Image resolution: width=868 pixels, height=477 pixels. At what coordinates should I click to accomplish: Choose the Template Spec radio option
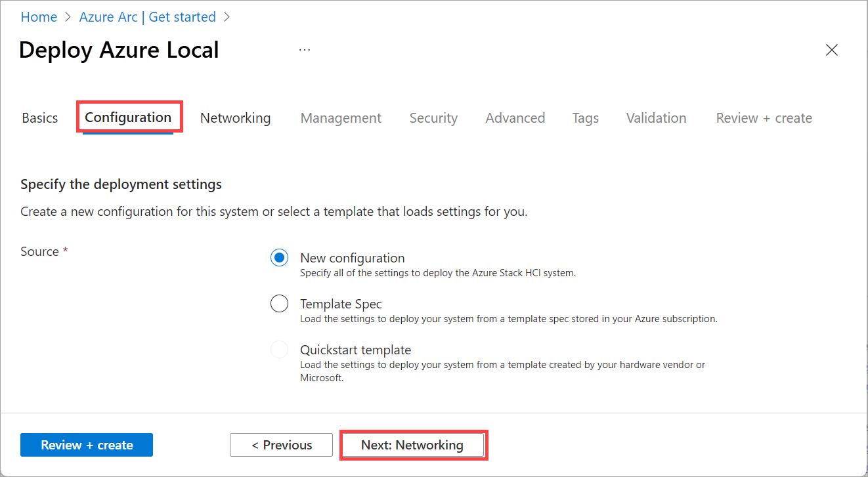pos(280,304)
